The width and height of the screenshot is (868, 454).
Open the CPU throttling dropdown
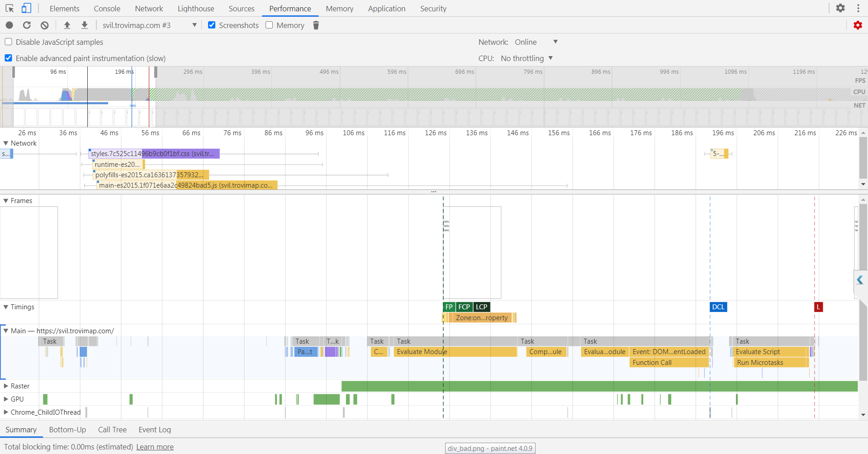(527, 58)
